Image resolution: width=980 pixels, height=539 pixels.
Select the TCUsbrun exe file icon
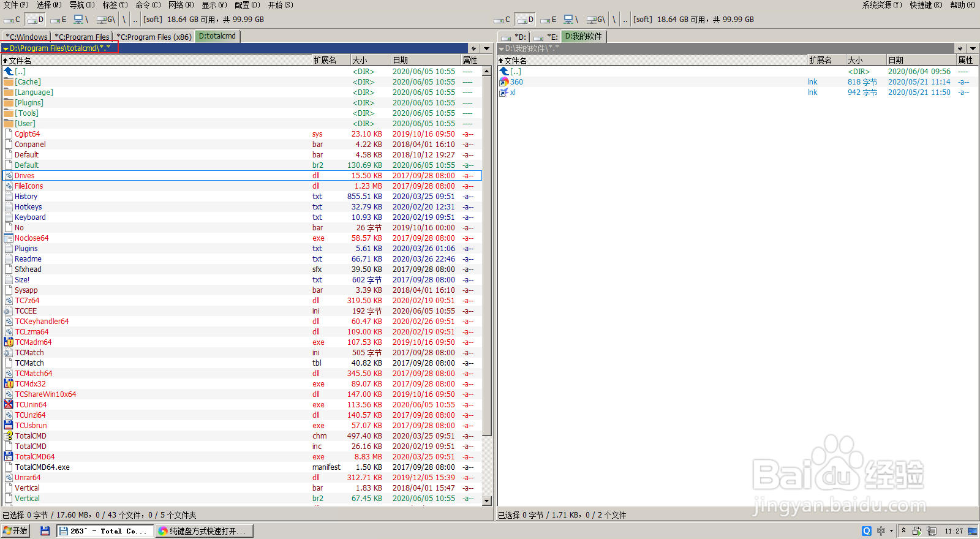(x=9, y=426)
